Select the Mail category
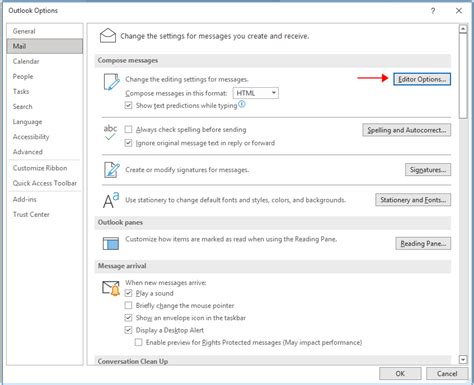Viewport: 474px width, 385px height. click(45, 46)
